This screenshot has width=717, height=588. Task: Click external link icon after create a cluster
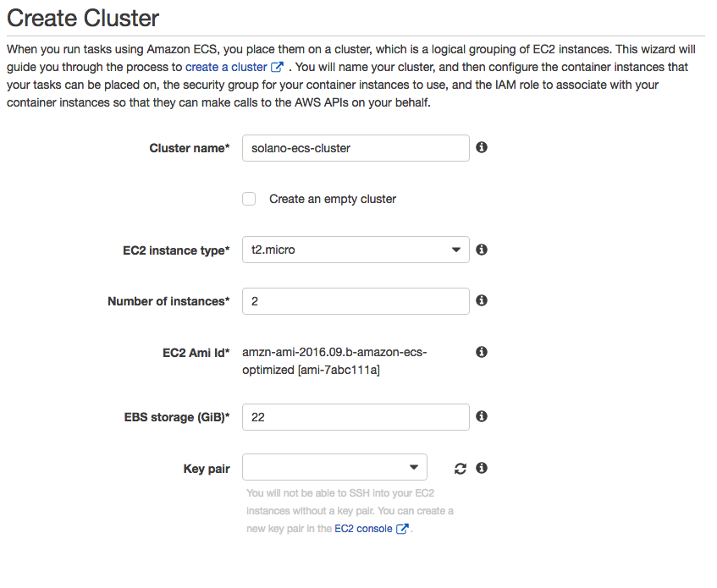(x=277, y=67)
